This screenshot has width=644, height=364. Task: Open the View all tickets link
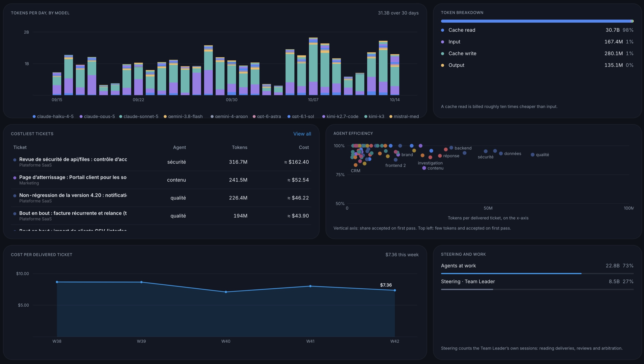[302, 134]
